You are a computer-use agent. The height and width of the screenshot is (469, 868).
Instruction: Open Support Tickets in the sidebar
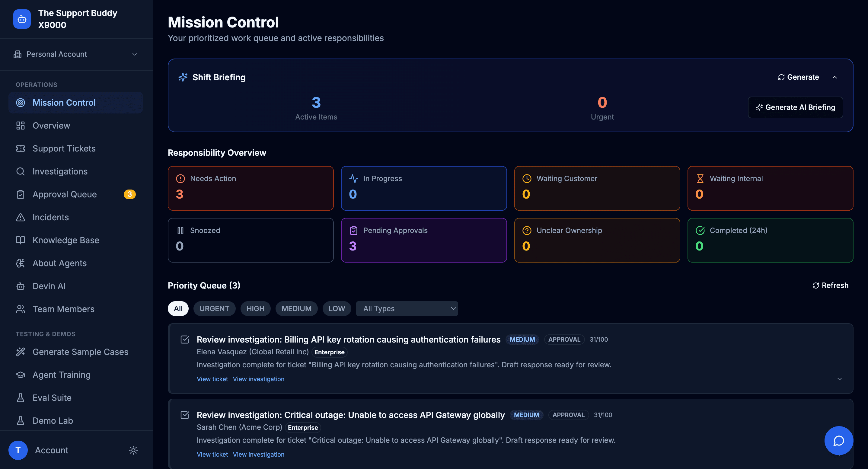(x=75, y=148)
